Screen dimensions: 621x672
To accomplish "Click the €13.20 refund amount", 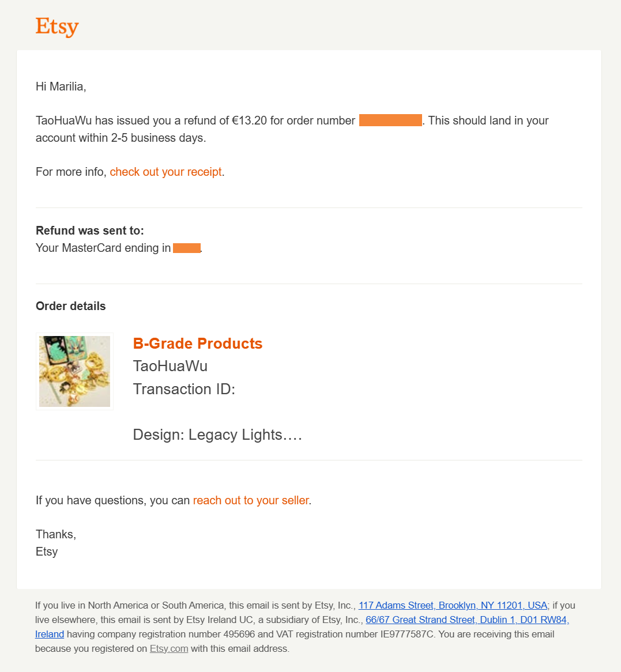I will pos(250,120).
